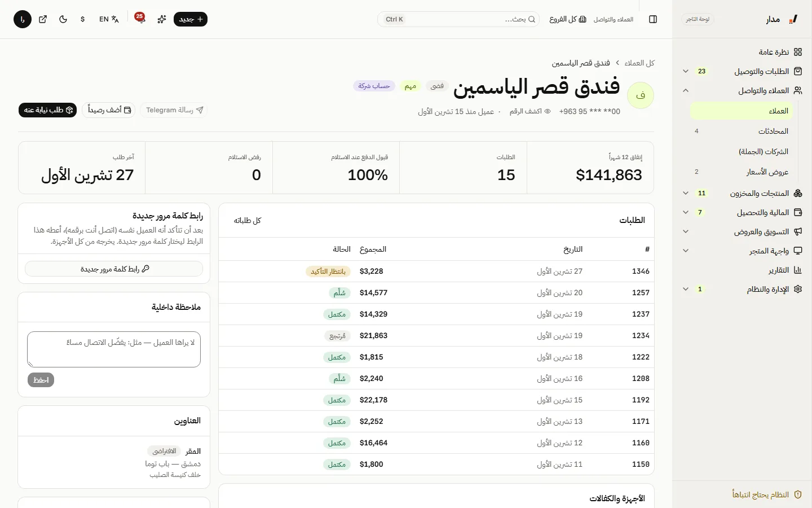
Task: Open order 1234 returned row
Action: tap(436, 336)
